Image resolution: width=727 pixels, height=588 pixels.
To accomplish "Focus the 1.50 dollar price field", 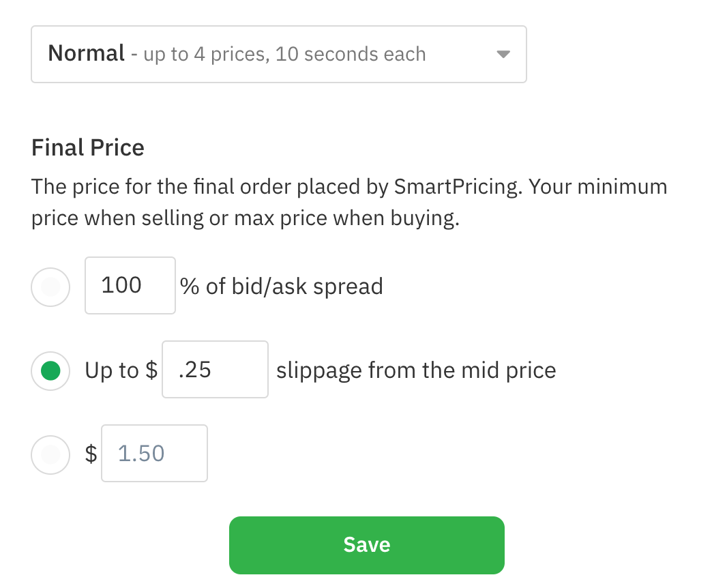I will [x=153, y=453].
